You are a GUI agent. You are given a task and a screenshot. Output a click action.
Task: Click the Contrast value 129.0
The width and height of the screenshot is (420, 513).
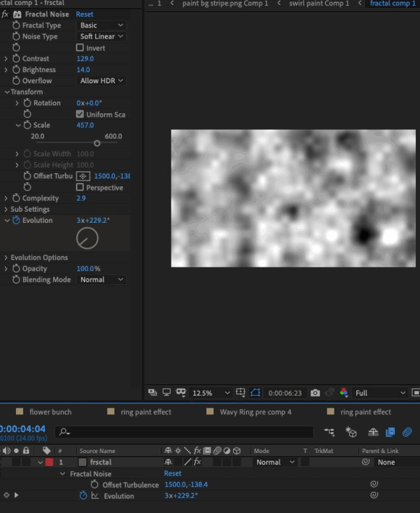coord(85,59)
